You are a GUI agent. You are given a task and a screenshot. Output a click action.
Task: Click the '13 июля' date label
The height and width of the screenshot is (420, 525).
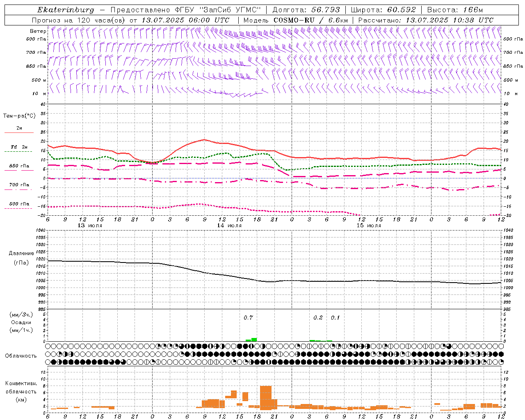click(x=90, y=225)
